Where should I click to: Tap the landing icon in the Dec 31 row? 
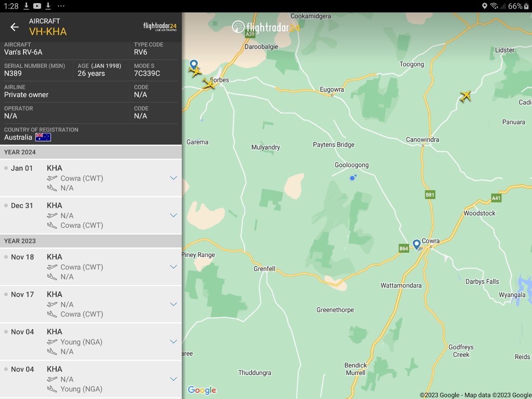coord(52,225)
